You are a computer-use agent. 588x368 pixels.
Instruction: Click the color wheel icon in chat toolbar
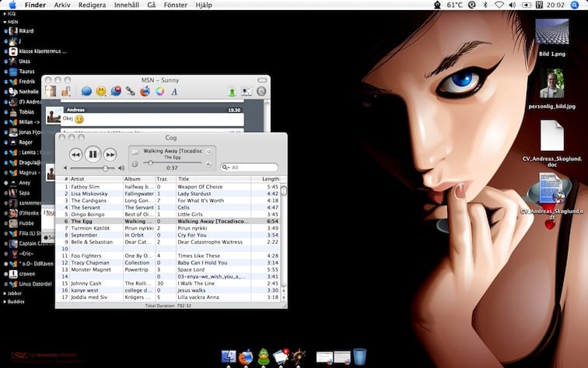[x=159, y=91]
